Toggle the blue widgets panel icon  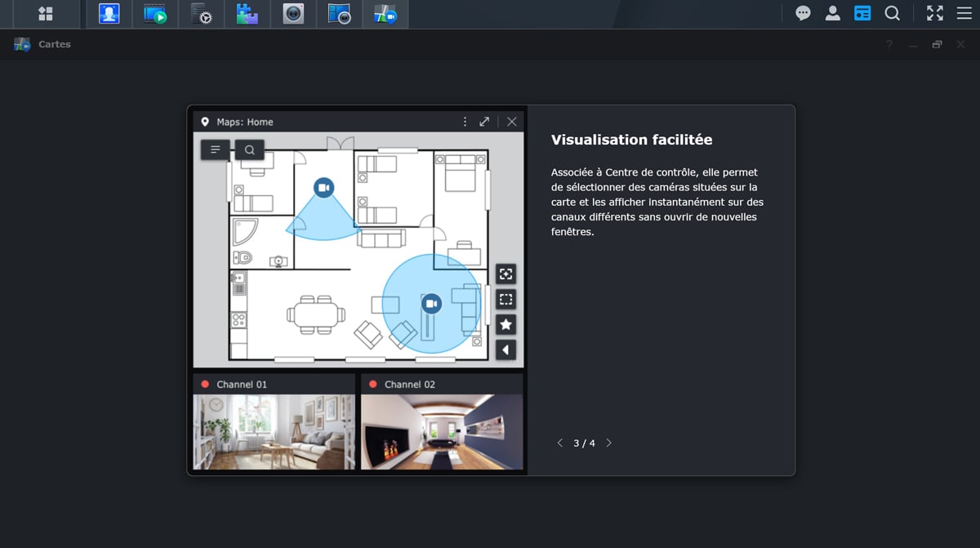click(862, 13)
